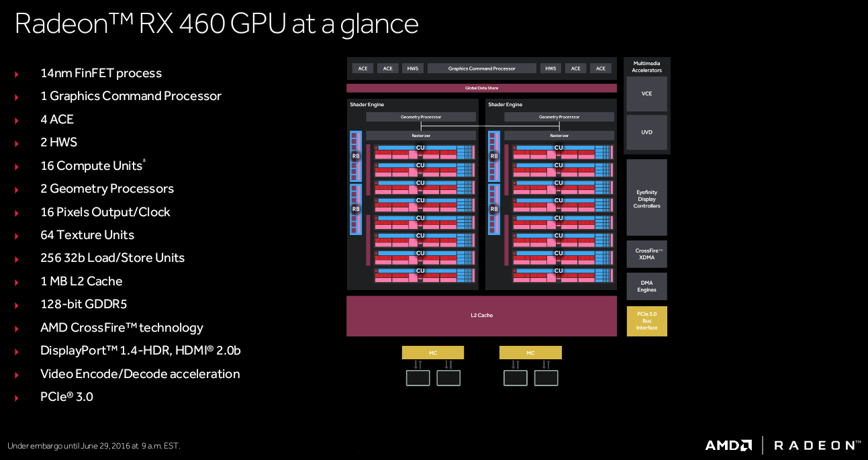Screen dimensions: 868x460
Task: Select the yellow PCIe 3.0 Bus Interface block
Action: [646, 321]
